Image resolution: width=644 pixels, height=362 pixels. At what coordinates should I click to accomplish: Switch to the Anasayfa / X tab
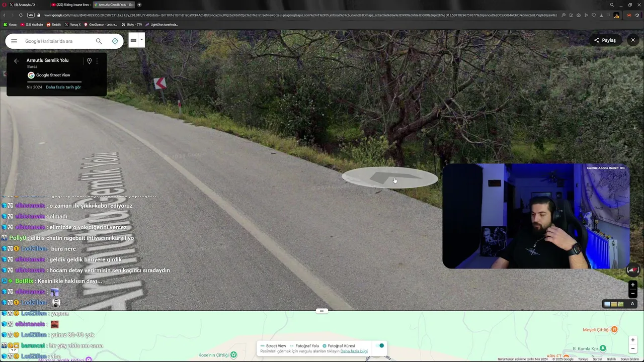coord(23,5)
